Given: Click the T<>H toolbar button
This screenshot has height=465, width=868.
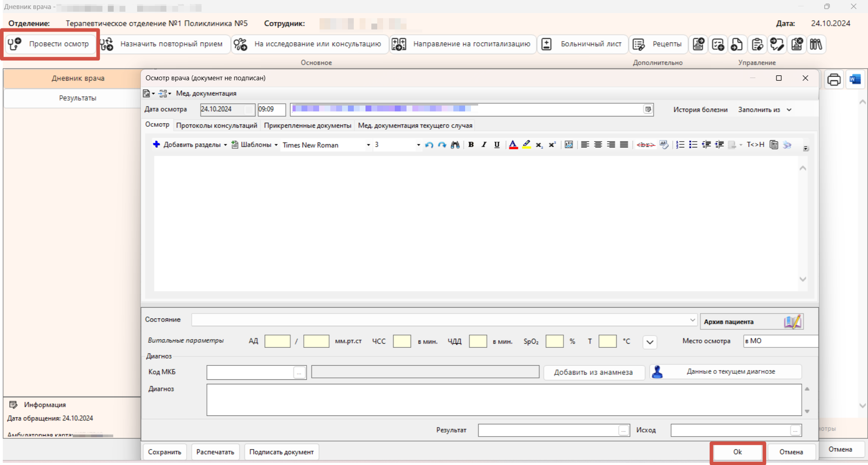Looking at the screenshot, I should pyautogui.click(x=755, y=145).
